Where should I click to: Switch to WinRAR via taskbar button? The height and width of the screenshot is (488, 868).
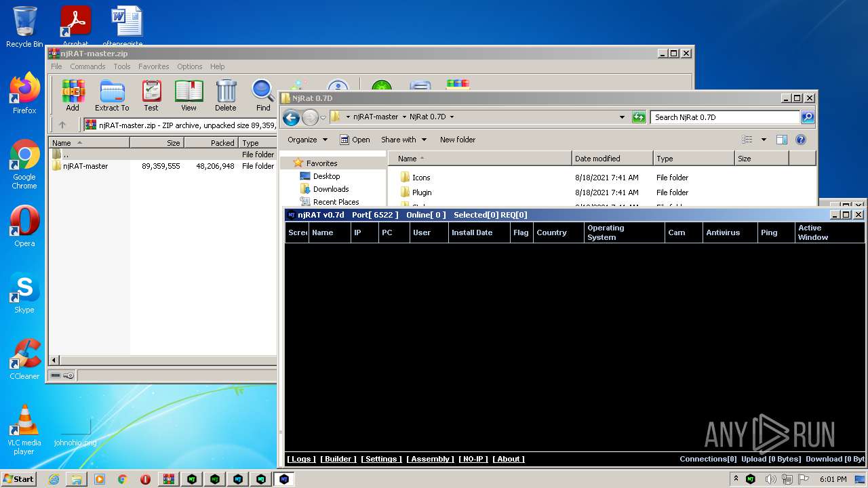[168, 479]
